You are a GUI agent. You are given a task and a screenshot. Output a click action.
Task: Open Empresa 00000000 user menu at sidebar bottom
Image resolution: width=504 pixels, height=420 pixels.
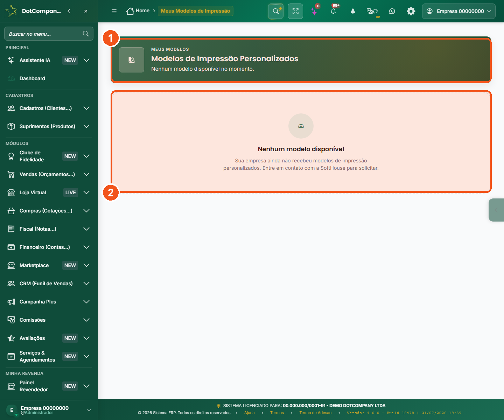point(49,410)
